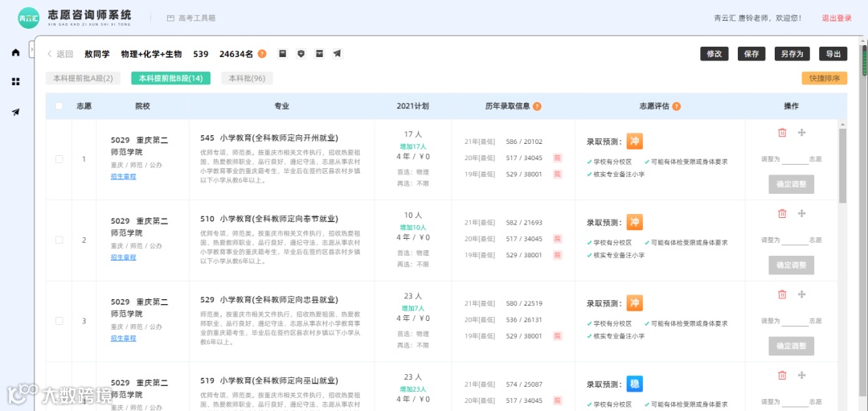Image resolution: width=868 pixels, height=411 pixels.
Task: Click the 修改 button
Action: coord(714,54)
